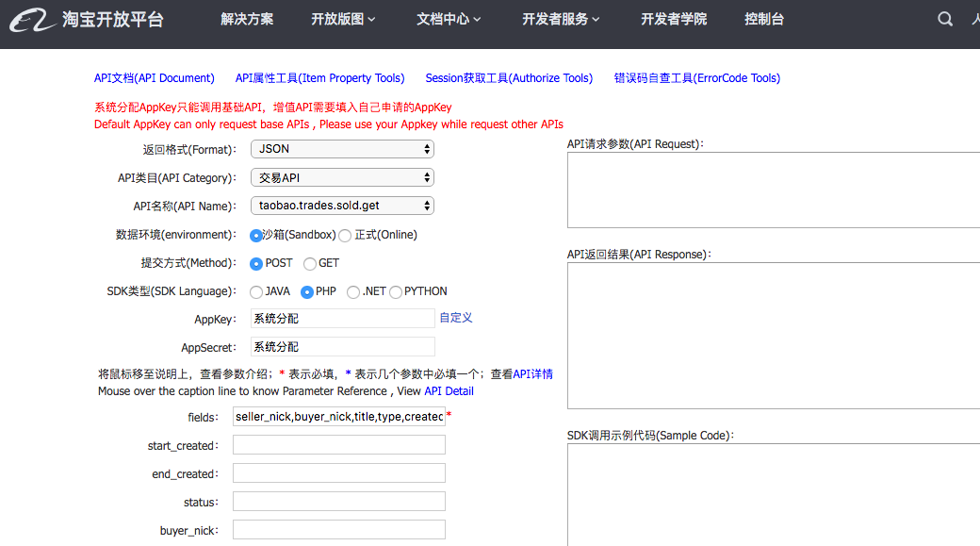Click the 提交方式(Method) label

coord(188,263)
